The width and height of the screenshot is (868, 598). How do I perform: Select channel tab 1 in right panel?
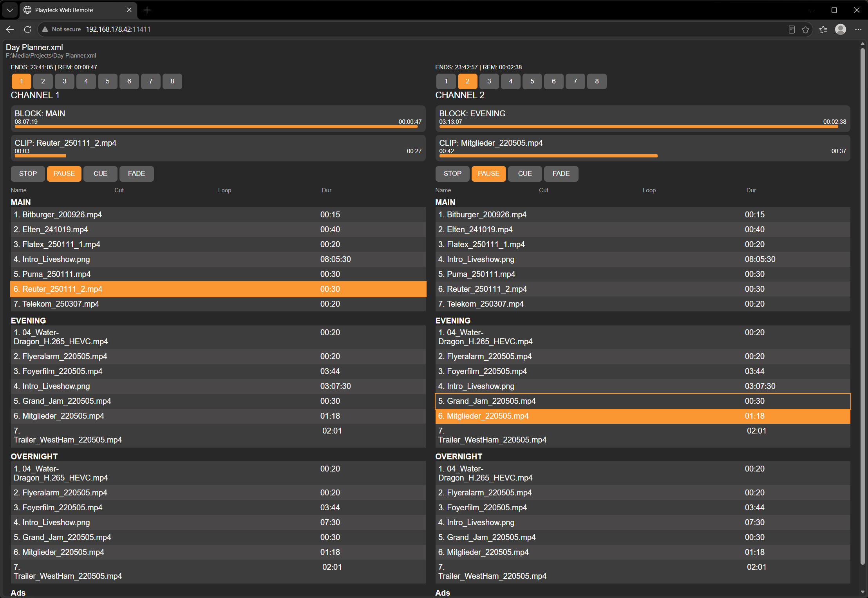pos(446,81)
